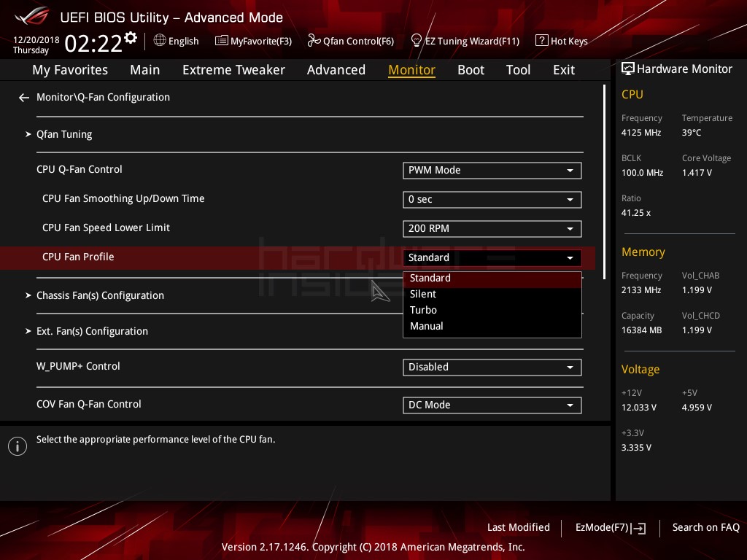Click the Ratio value 41.25 x
The height and width of the screenshot is (560, 747).
click(x=635, y=213)
